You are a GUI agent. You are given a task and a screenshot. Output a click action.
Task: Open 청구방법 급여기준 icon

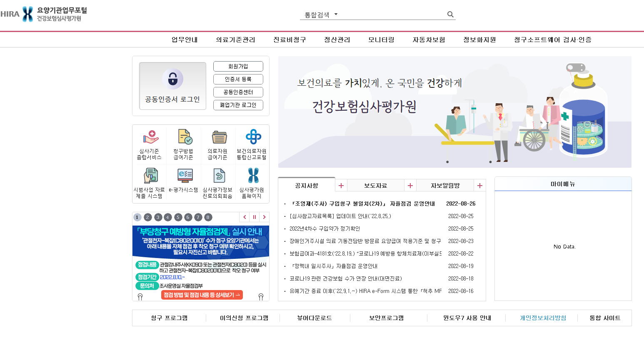click(x=184, y=145)
